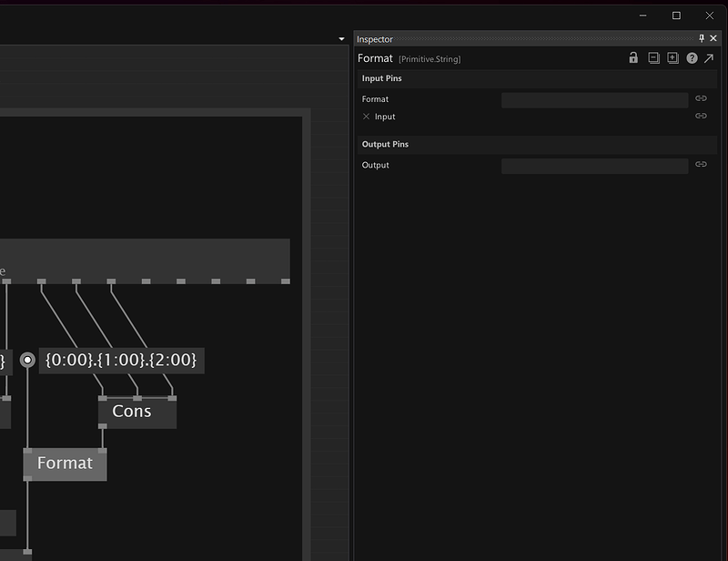Image resolution: width=728 pixels, height=561 pixels.
Task: Click the arrow icon in Inspector header
Action: tap(709, 58)
